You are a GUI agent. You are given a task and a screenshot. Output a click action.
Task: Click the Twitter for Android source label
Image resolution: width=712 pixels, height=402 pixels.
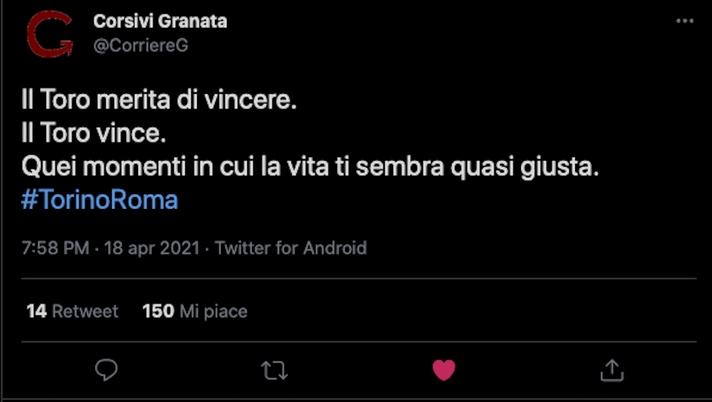point(291,248)
